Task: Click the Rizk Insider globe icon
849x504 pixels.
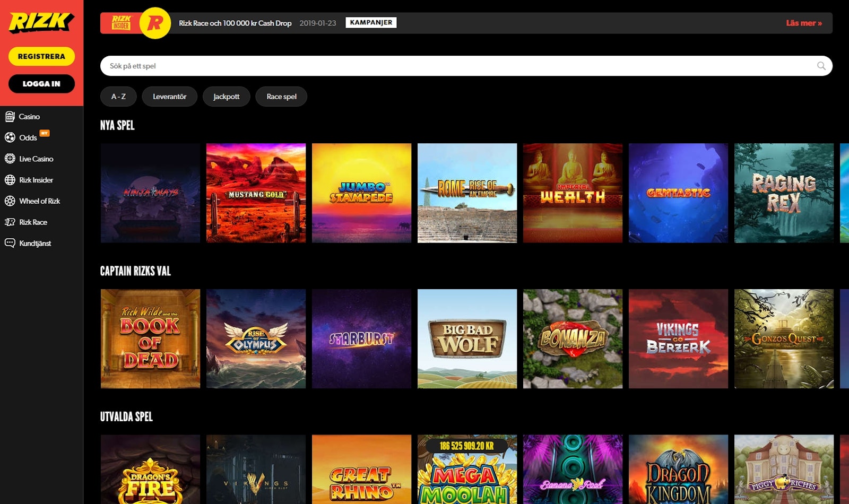Action: [x=10, y=180]
